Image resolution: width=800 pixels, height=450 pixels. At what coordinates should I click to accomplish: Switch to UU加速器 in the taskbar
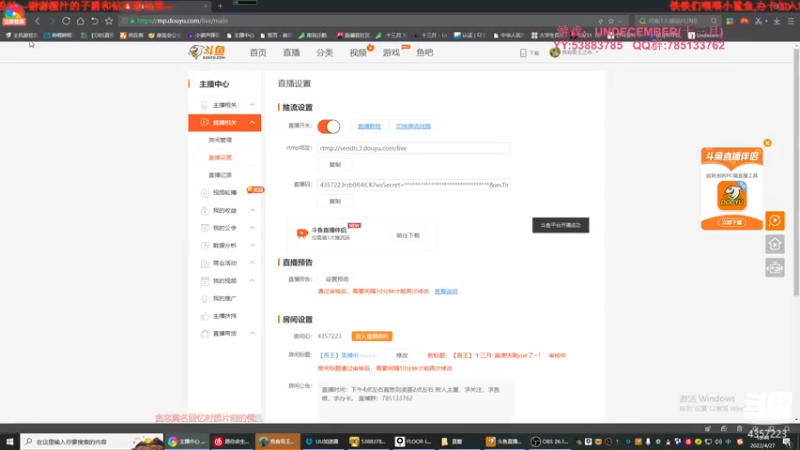coord(322,441)
